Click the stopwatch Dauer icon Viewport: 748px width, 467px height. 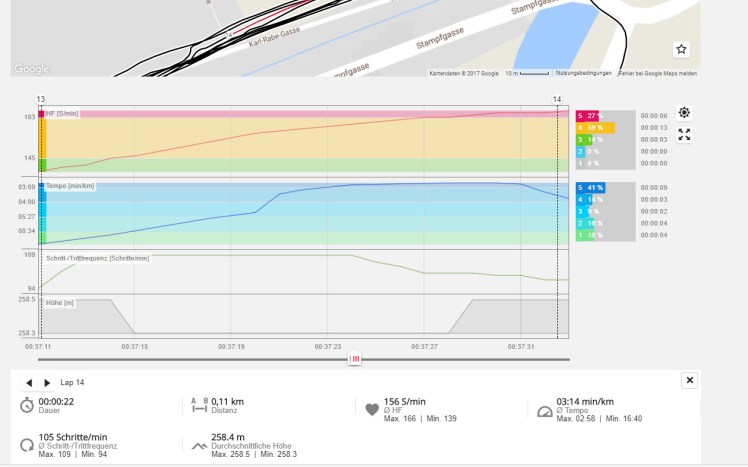click(x=26, y=405)
